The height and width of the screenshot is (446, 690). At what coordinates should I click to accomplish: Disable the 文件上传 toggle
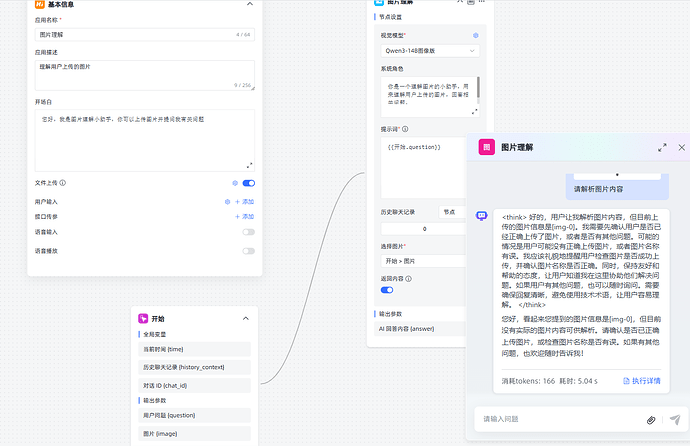tap(249, 183)
